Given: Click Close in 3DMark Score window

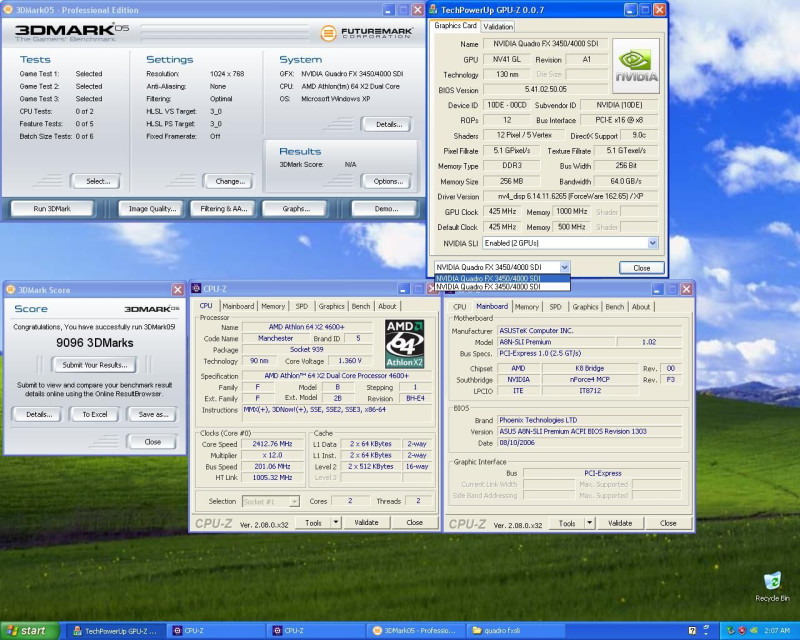Looking at the screenshot, I should pyautogui.click(x=152, y=442).
